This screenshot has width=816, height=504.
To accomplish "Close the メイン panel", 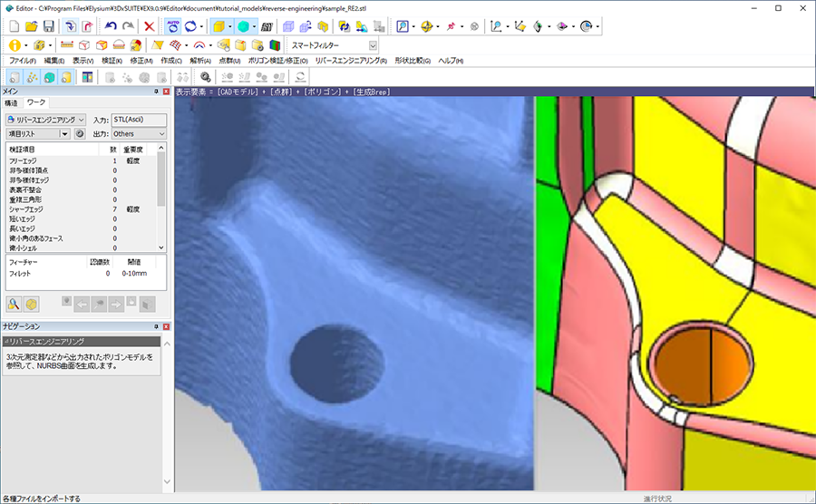I will coord(166,92).
